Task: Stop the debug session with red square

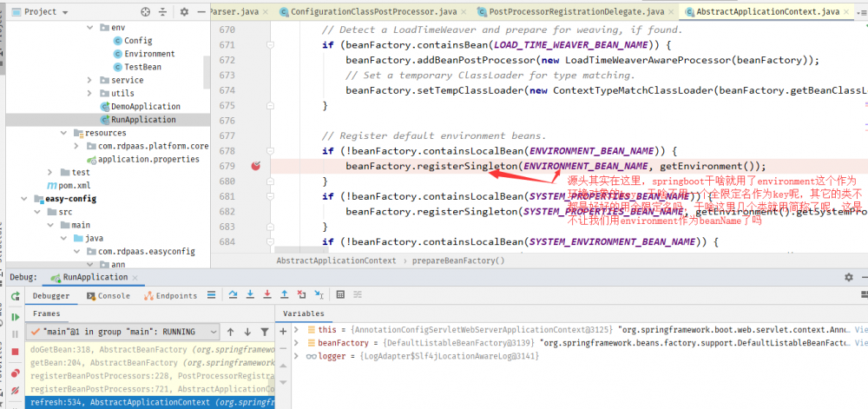Action: [16, 352]
